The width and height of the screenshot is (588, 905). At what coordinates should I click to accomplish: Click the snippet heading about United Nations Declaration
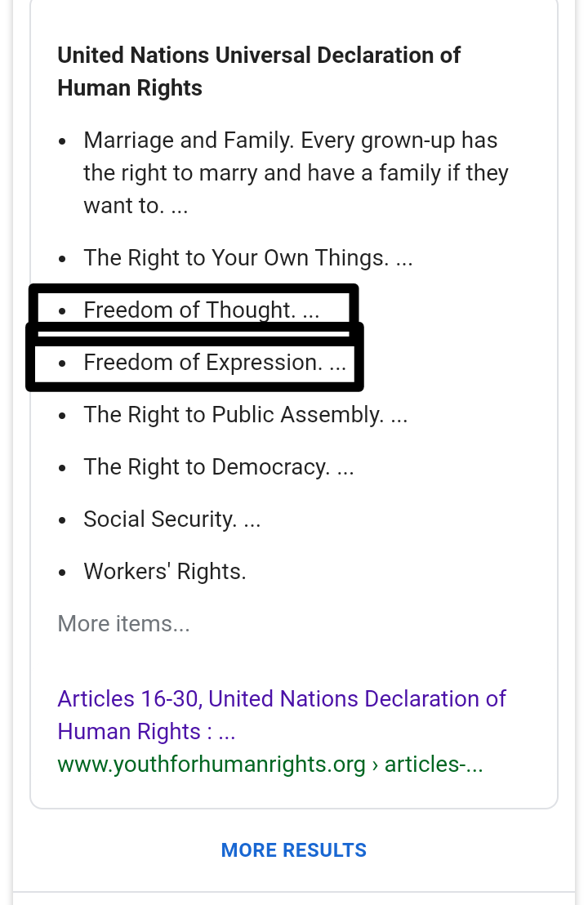[x=259, y=71]
